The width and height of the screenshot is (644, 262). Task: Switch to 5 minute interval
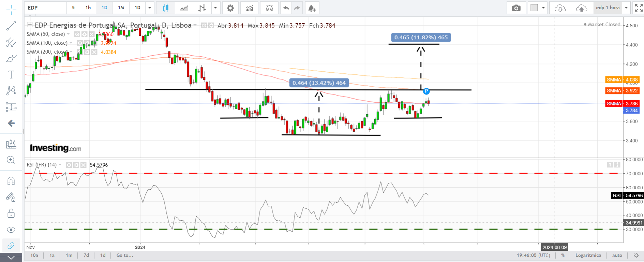pos(73,8)
